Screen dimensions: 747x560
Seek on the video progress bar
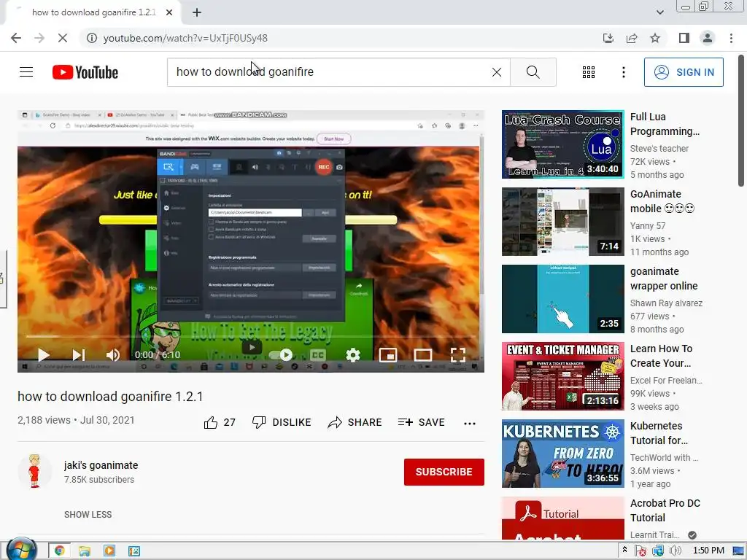[251, 337]
